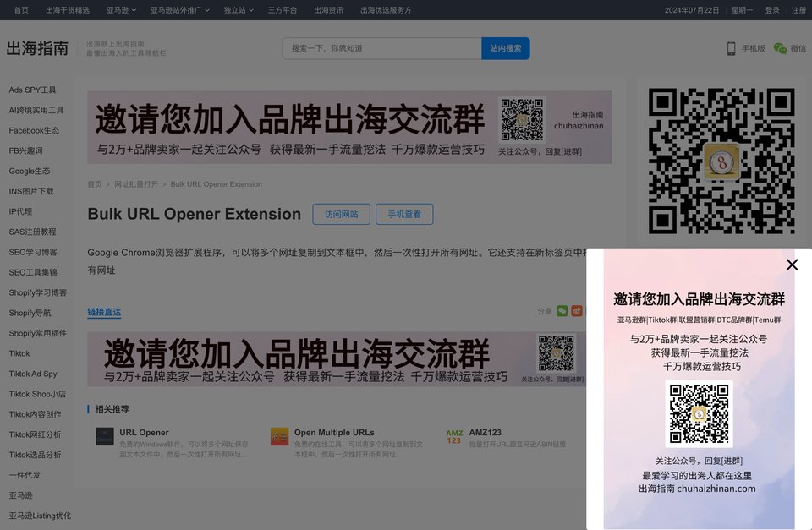Click the QR code inside the popup
The width and height of the screenshot is (812, 530).
click(700, 414)
